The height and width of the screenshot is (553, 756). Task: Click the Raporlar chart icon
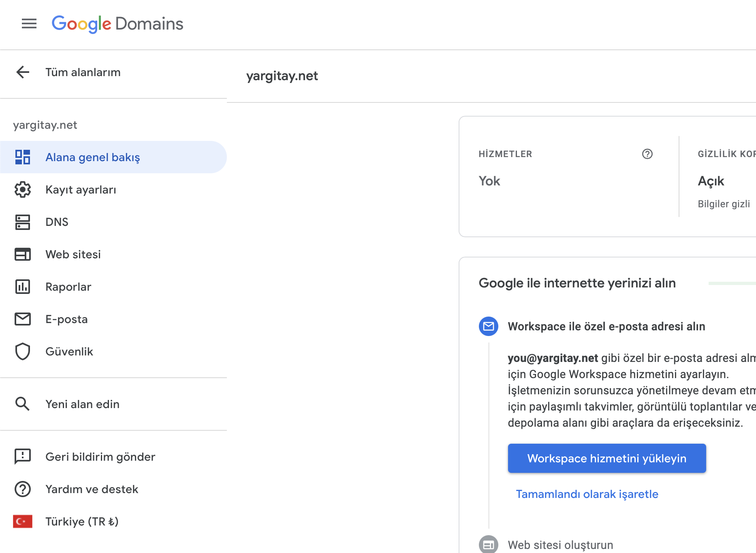[x=23, y=287]
